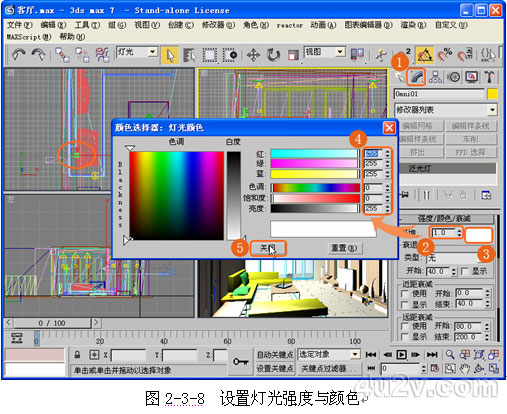This screenshot has height=414, width=507.
Task: Adjust the 开始 40.0 decay spinner
Action: point(454,271)
